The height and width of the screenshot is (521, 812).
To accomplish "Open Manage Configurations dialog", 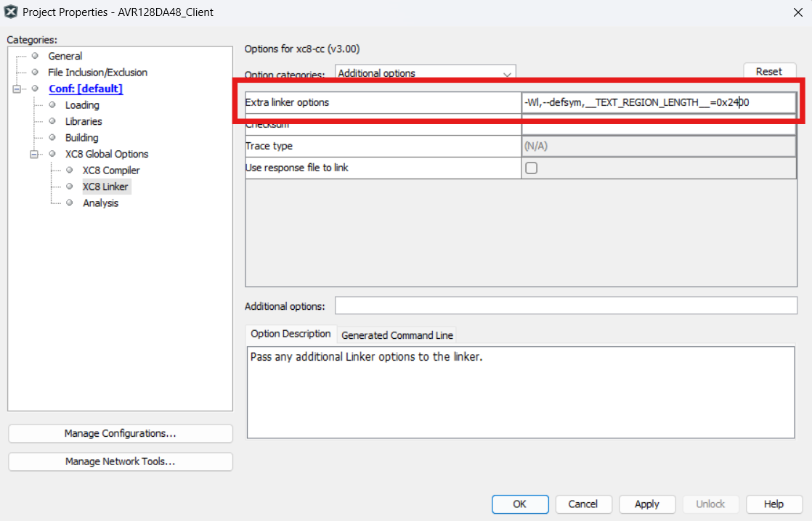I will (120, 434).
